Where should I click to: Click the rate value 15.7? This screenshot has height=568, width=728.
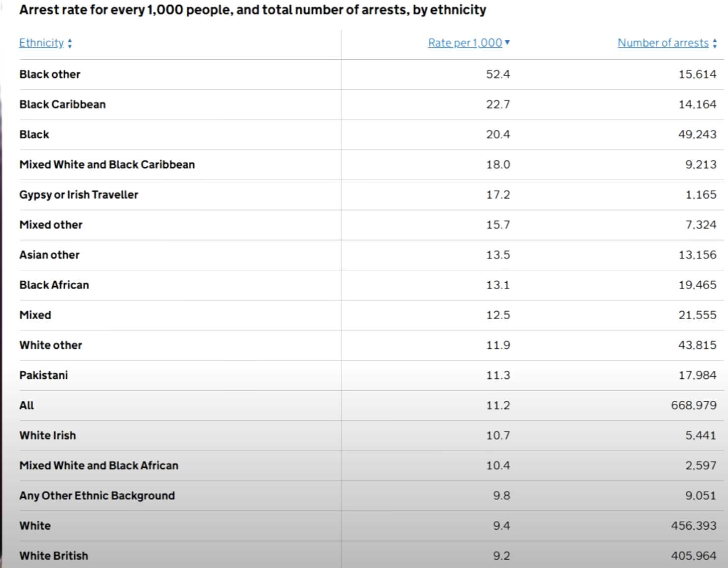pyautogui.click(x=498, y=225)
